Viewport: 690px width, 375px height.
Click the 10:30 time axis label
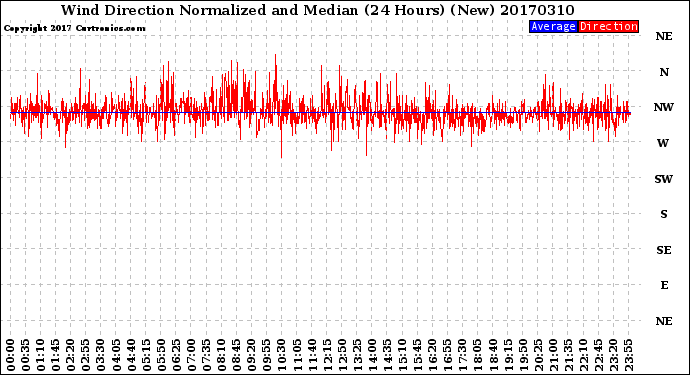click(x=282, y=355)
